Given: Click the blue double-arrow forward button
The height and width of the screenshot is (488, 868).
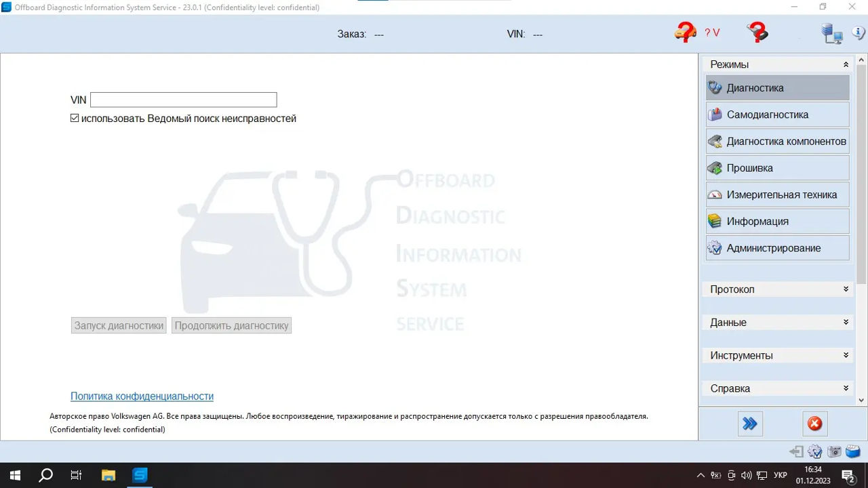Looking at the screenshot, I should [749, 424].
